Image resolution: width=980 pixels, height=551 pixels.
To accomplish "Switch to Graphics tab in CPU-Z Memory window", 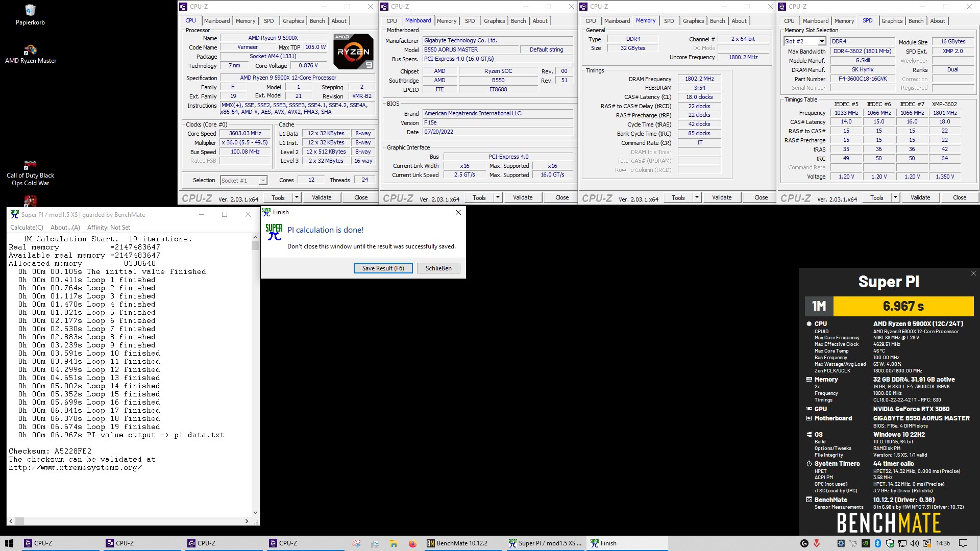I will (x=693, y=21).
